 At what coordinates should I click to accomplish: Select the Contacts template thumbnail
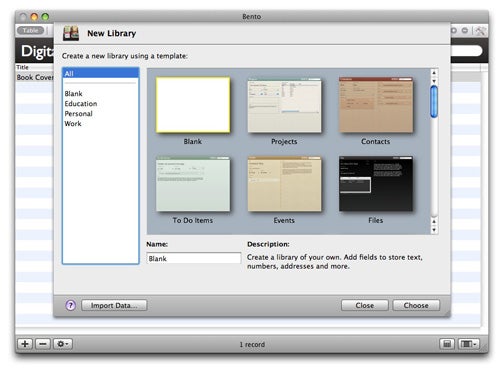[x=376, y=105]
